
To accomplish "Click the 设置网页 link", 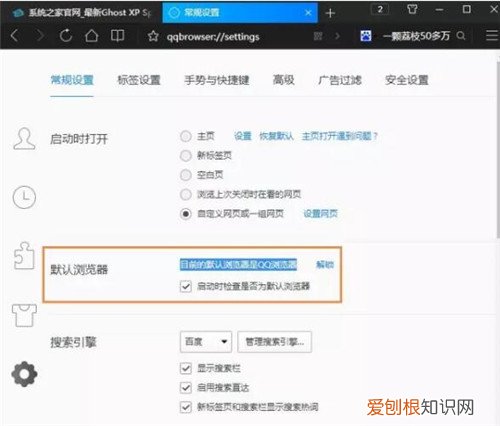I will [x=320, y=213].
